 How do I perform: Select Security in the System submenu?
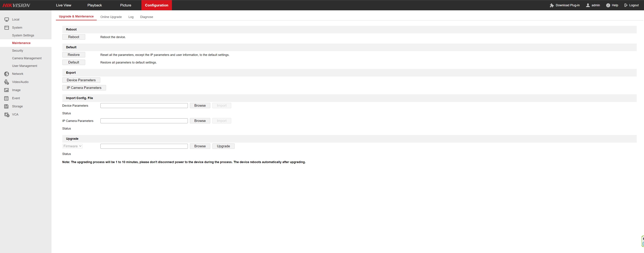(17, 51)
